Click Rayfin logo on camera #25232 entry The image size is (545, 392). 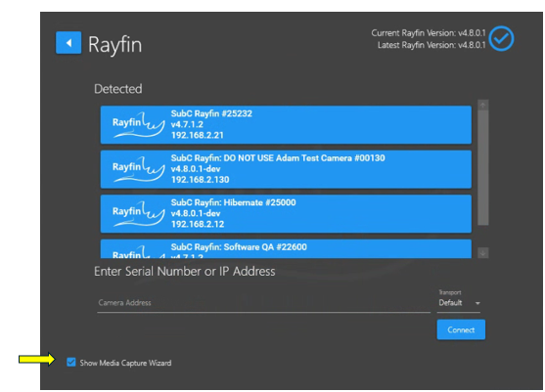click(138, 124)
